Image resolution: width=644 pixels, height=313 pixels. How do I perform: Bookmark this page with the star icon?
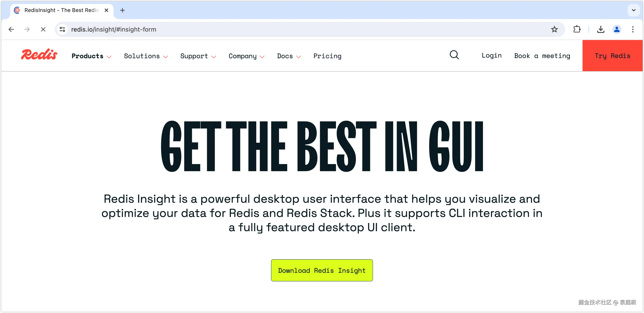tap(554, 29)
